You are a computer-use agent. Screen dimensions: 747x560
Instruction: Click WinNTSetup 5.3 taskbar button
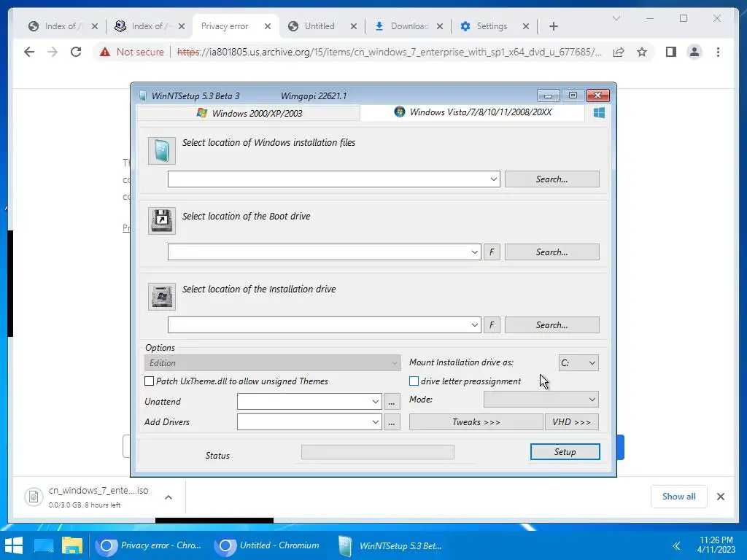pos(391,545)
